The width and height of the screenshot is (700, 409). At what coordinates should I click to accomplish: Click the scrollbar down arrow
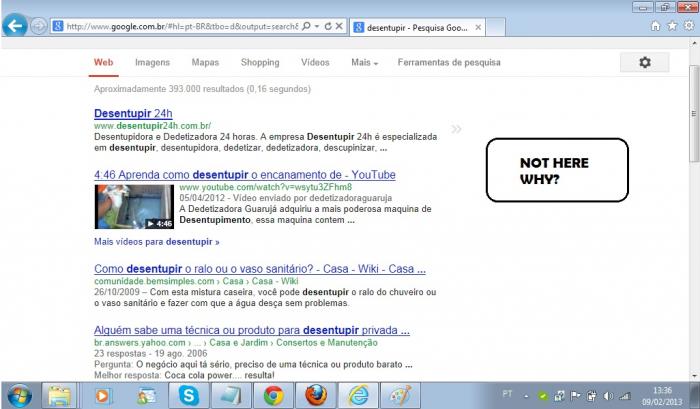coord(694,376)
